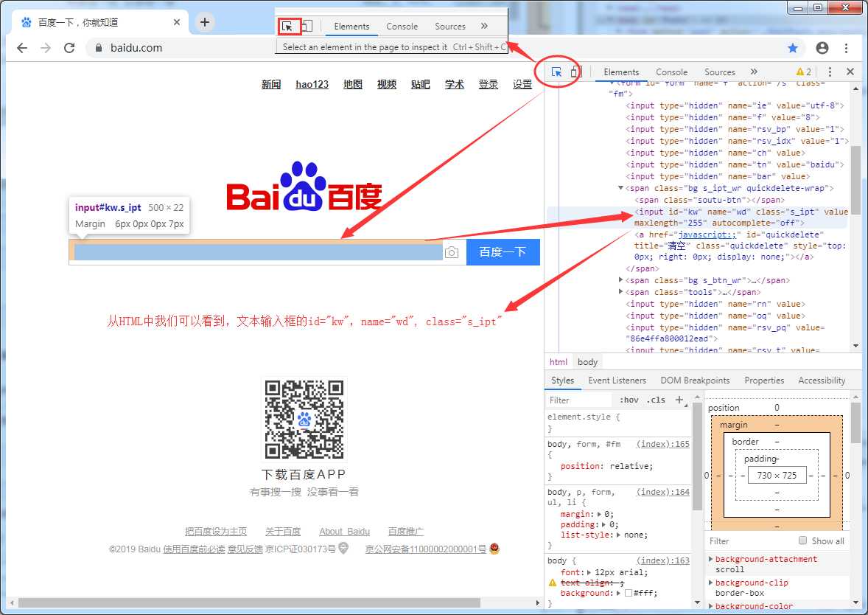Viewport: 868px width, 615px height.
Task: Expand the list-style shorthand triangle
Action: pos(619,535)
